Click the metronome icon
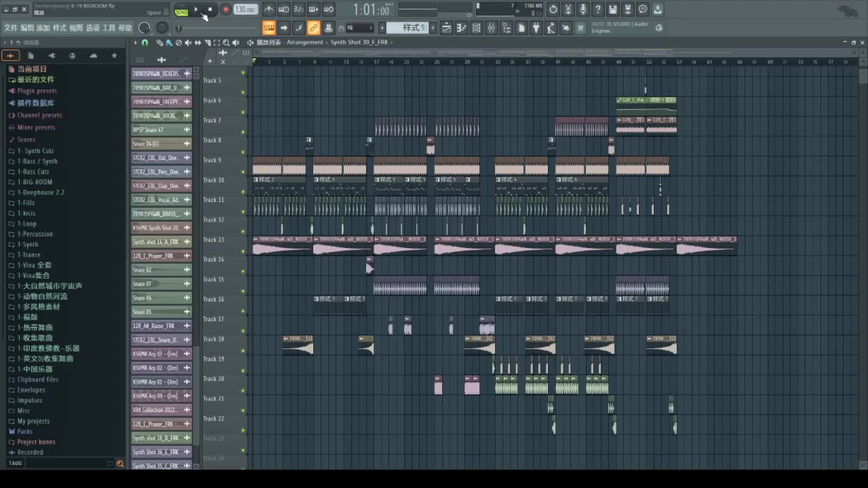 (269, 9)
